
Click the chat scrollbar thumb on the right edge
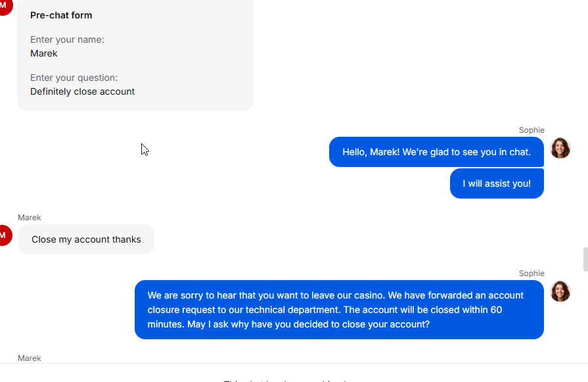click(585, 259)
